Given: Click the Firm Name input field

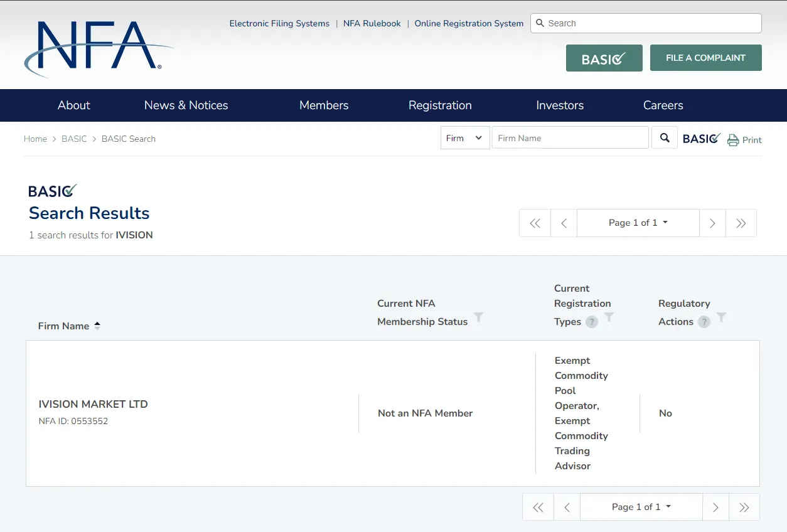Looking at the screenshot, I should pos(570,138).
